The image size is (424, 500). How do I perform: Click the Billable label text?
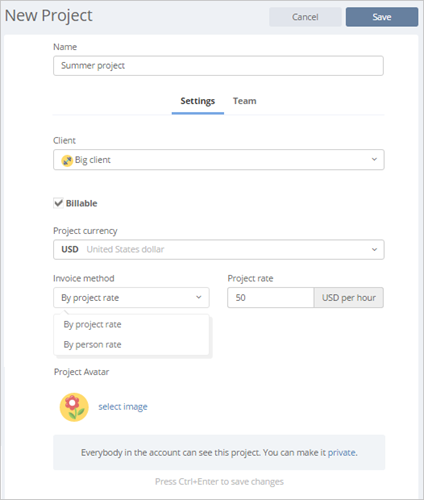(81, 203)
